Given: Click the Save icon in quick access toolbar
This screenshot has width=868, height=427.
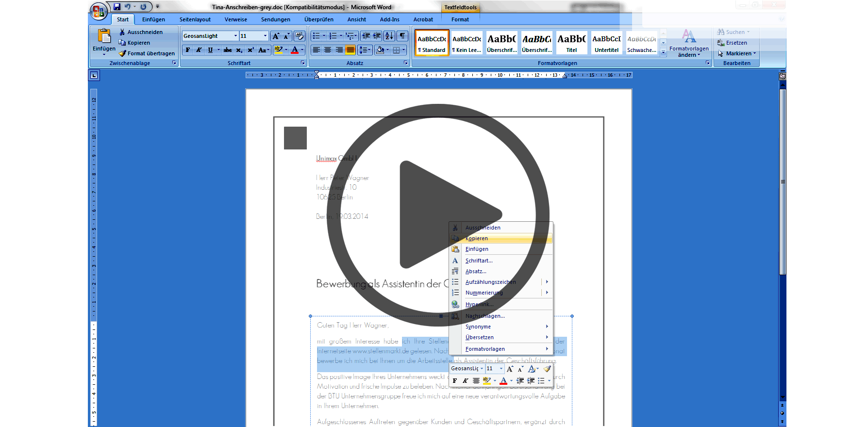Looking at the screenshot, I should pos(117,7).
